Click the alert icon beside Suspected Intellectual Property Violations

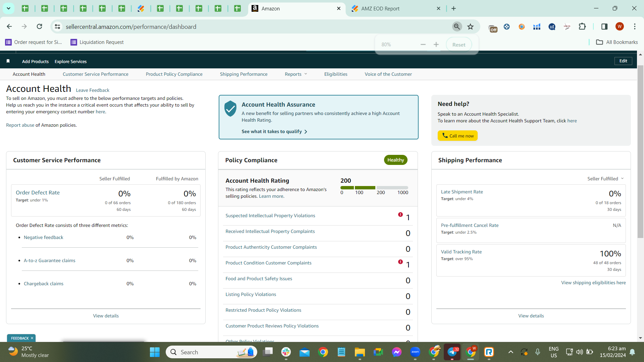click(400, 215)
